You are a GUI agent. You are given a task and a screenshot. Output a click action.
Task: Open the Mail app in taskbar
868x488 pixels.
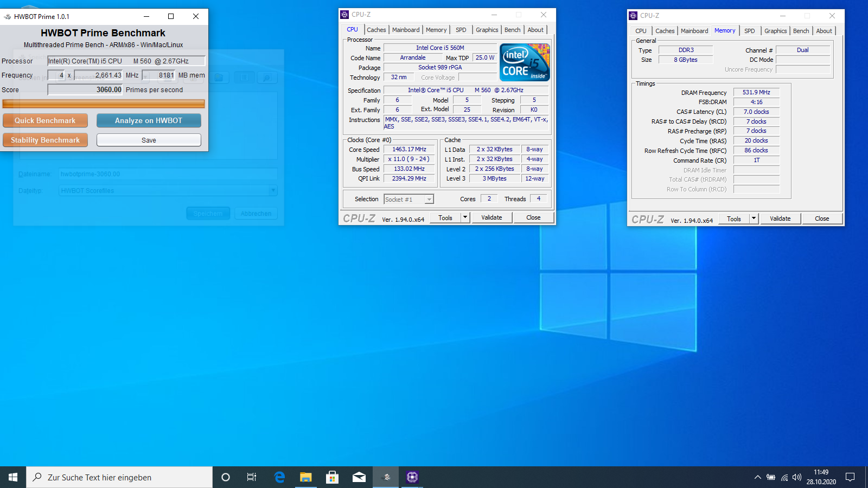pyautogui.click(x=359, y=477)
